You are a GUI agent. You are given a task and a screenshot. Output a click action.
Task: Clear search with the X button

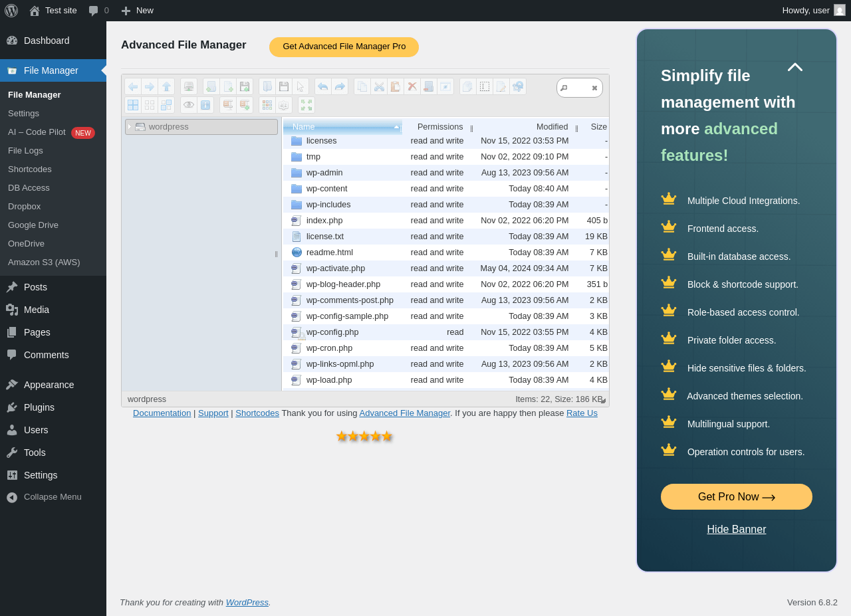(x=594, y=88)
